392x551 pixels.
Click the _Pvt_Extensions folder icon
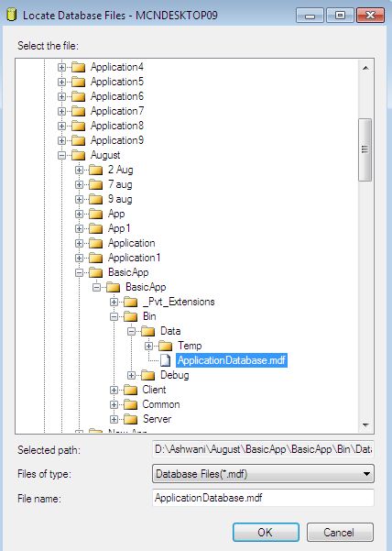point(131,303)
